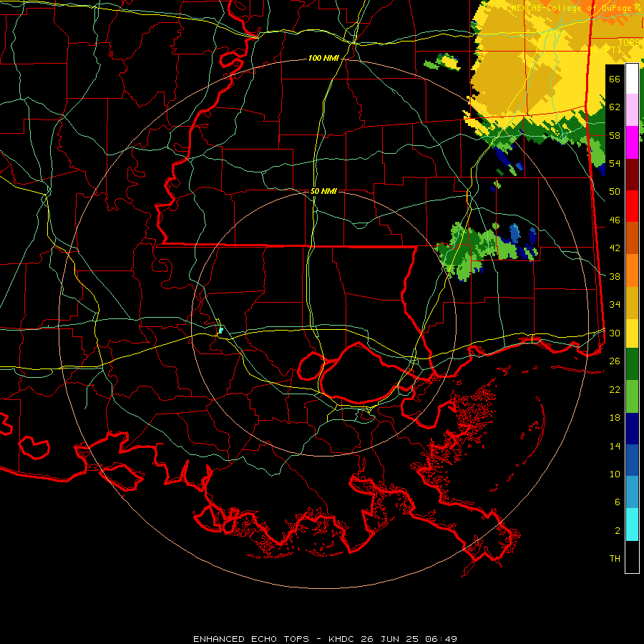Viewport: 644px width, 644px height.
Task: Pick the 34 scale label
Action: (615, 304)
